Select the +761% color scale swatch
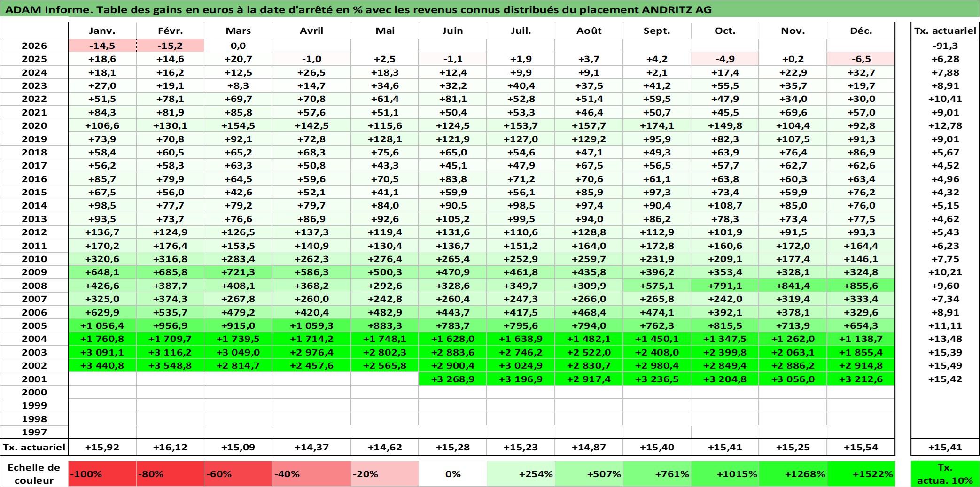This screenshot has width=980, height=487. [657, 474]
